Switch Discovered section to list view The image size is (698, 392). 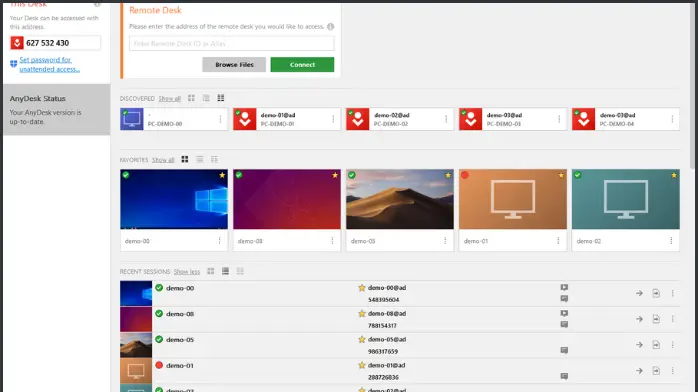tap(206, 98)
